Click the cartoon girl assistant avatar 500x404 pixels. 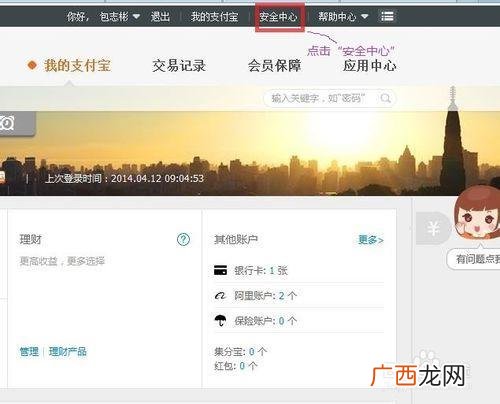pos(477,213)
